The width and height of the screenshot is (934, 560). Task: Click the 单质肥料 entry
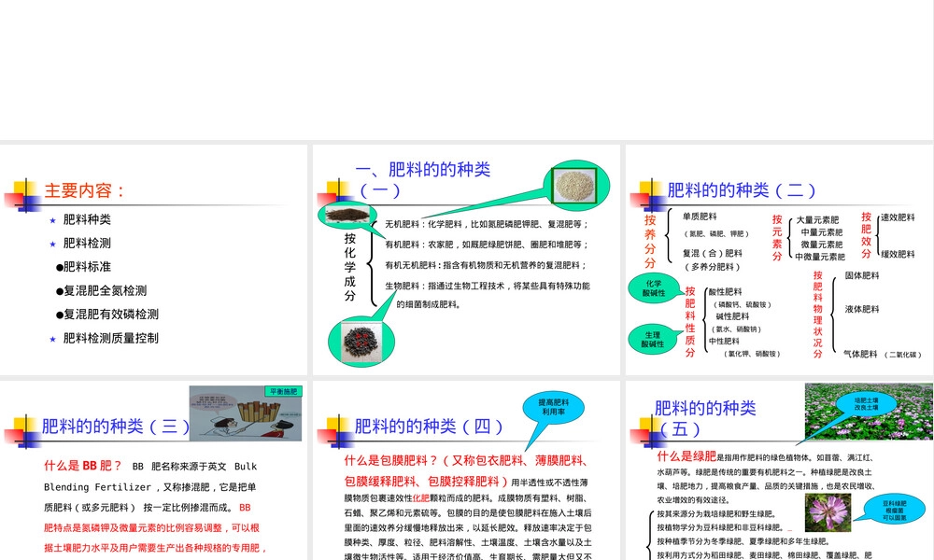point(700,217)
